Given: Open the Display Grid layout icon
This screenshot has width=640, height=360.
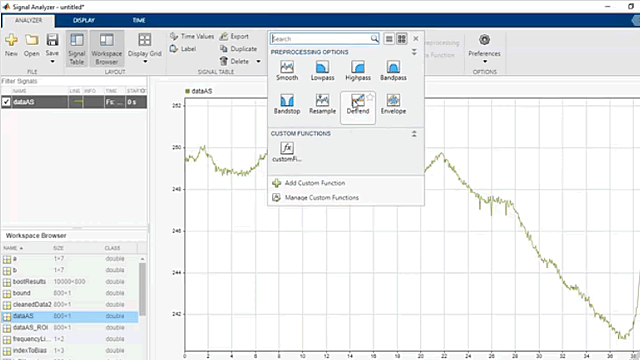Looking at the screenshot, I should 144,40.
